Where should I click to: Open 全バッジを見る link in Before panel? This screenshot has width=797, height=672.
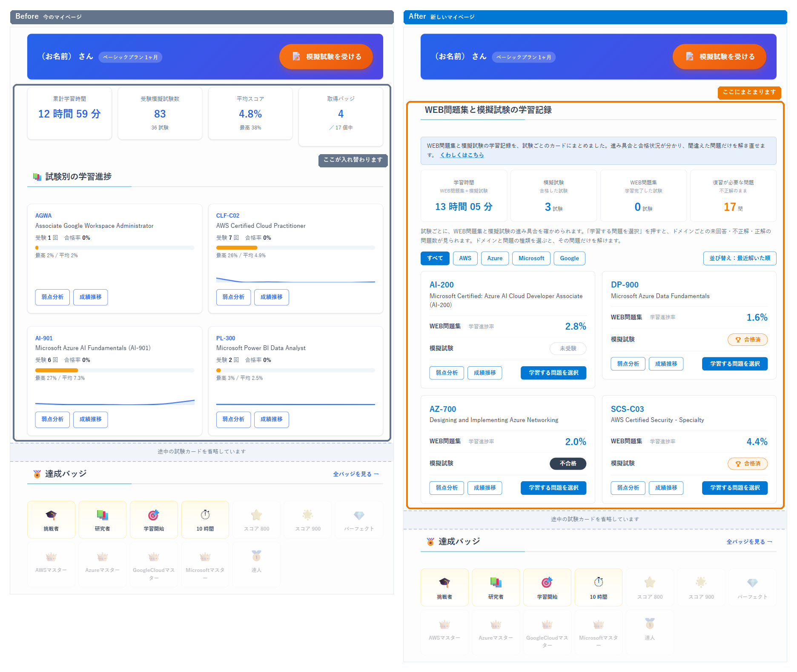356,474
